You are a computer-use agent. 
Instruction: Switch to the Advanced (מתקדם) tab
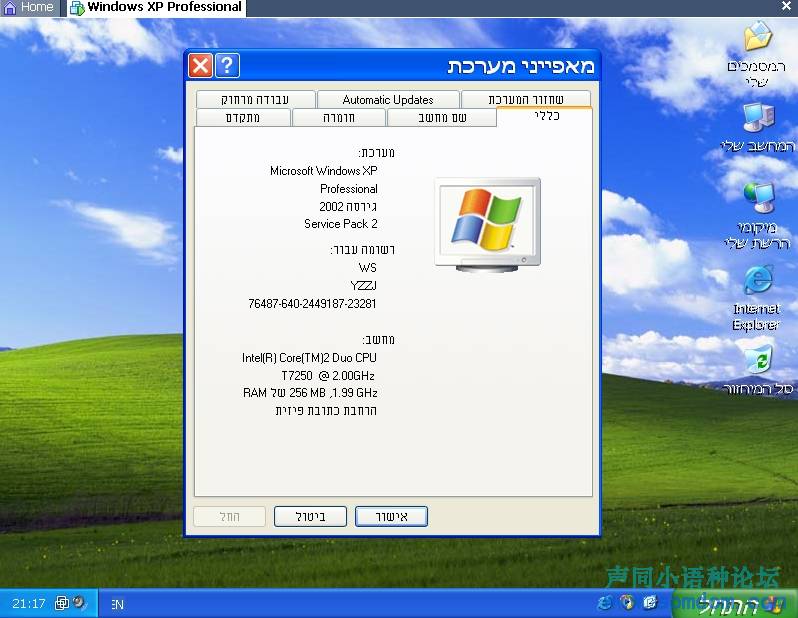tap(243, 118)
